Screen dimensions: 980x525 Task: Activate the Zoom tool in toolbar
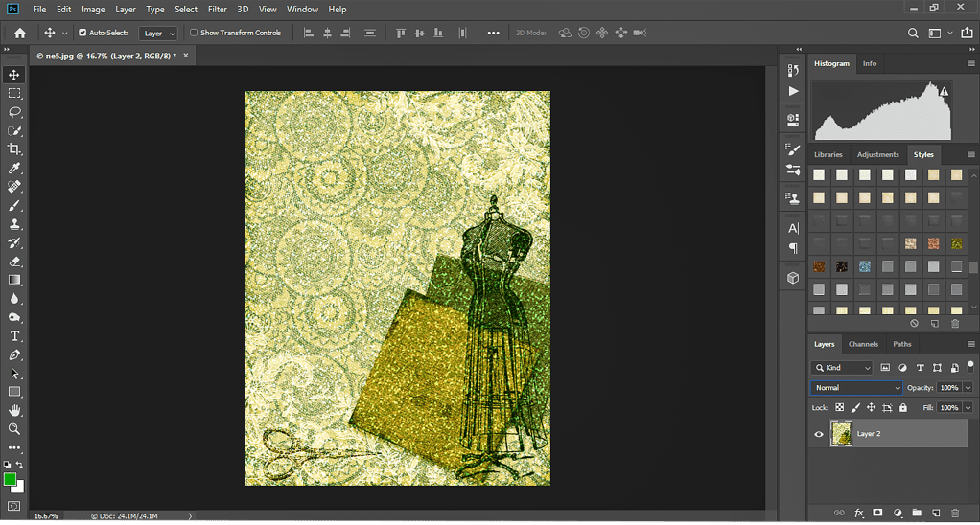click(14, 429)
